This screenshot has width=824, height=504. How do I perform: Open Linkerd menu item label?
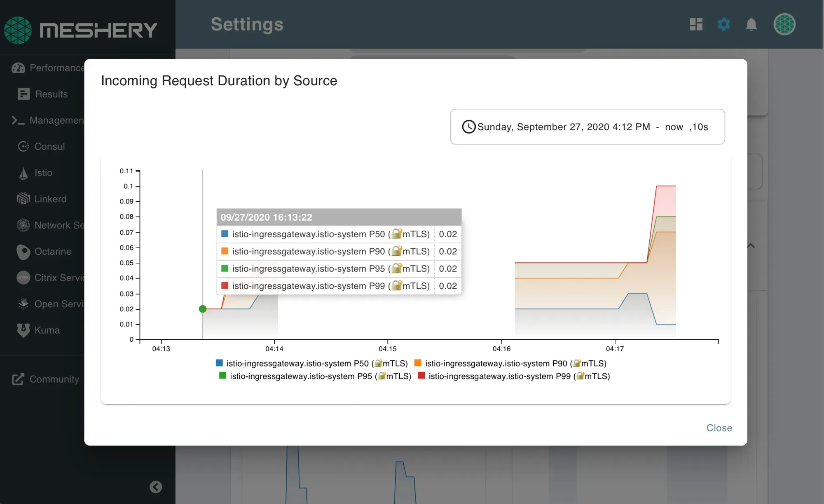(x=50, y=199)
